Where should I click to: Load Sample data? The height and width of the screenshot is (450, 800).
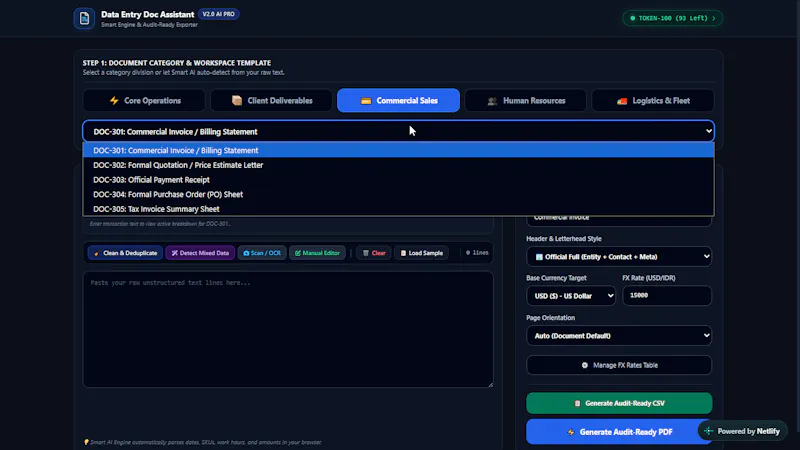pos(421,253)
